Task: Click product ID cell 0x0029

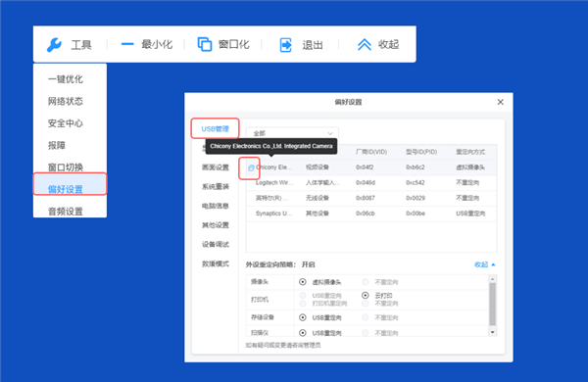Action: (416, 198)
